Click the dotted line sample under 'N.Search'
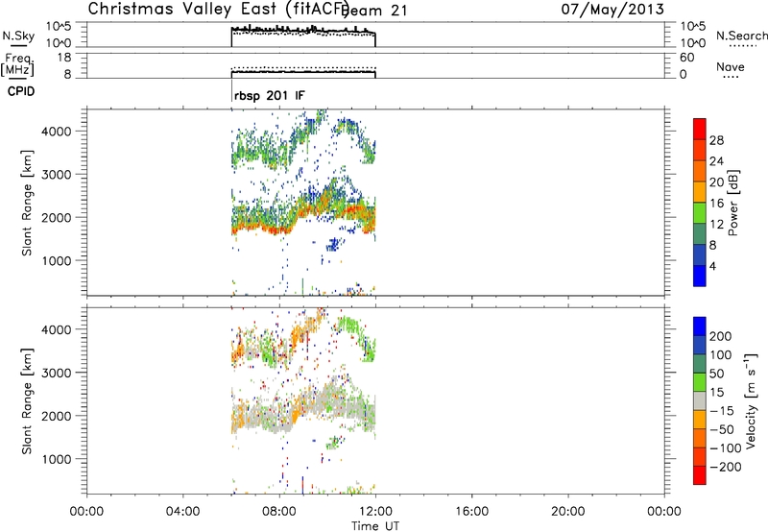This screenshot has height=532, width=768. pos(743,46)
